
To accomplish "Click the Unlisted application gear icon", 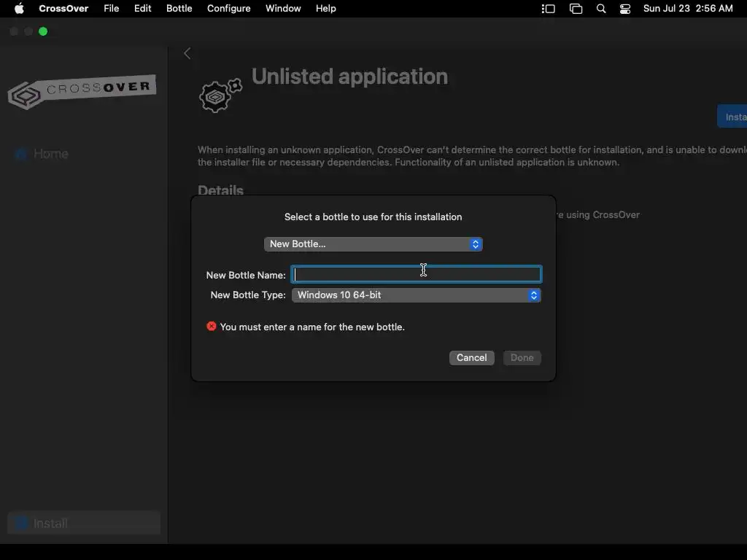I will [220, 96].
